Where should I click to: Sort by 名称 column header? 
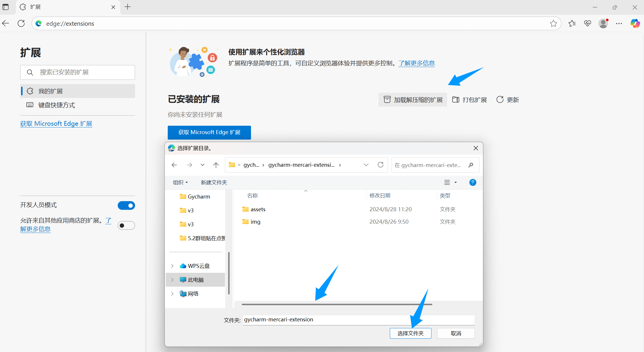coord(252,196)
